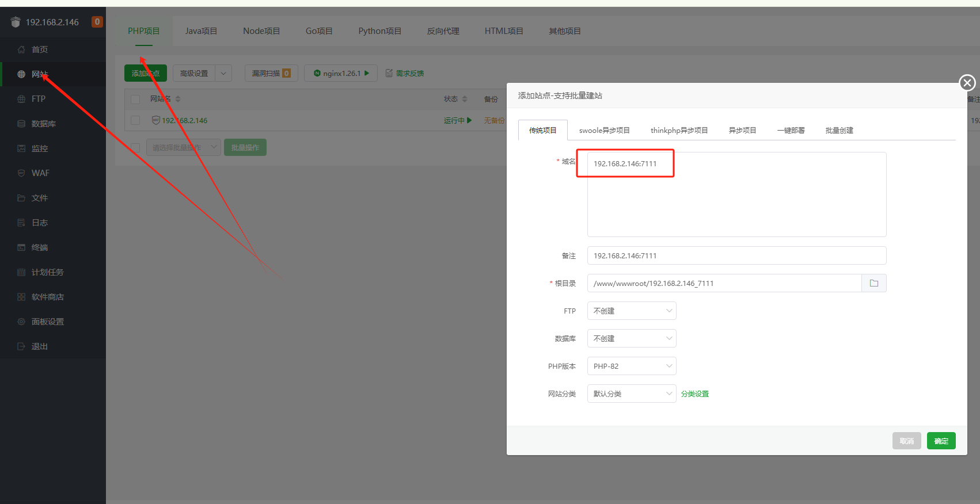The image size is (980, 504).
Task: Select the swoole异步项目 dialog tab
Action: [605, 130]
